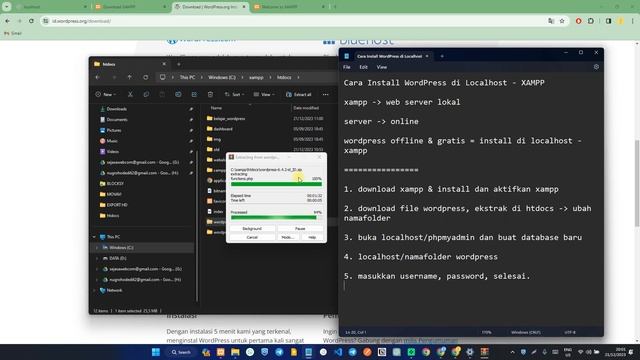Show hidden icons in the system tray

pos(512,352)
